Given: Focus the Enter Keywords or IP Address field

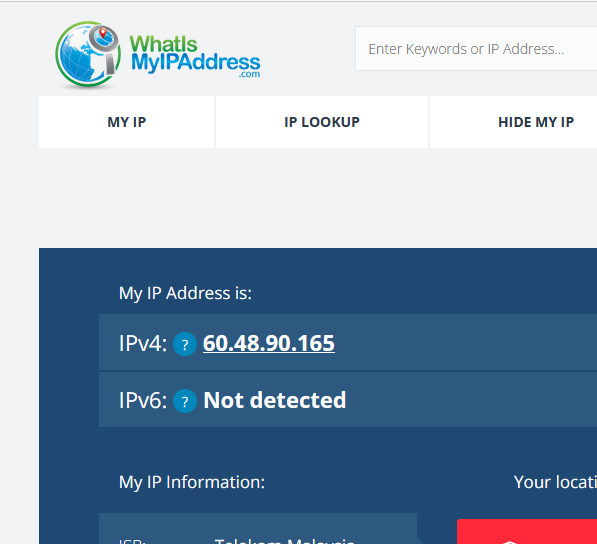Looking at the screenshot, I should click(x=476, y=49).
